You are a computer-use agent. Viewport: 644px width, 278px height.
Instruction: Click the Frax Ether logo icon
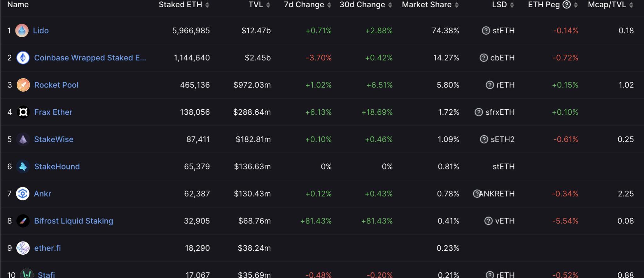point(23,112)
